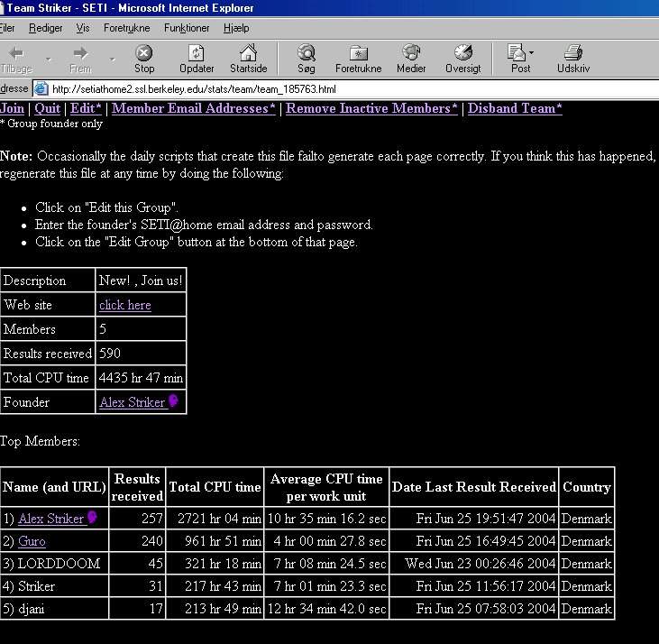Click the Post mail icon

516,52
